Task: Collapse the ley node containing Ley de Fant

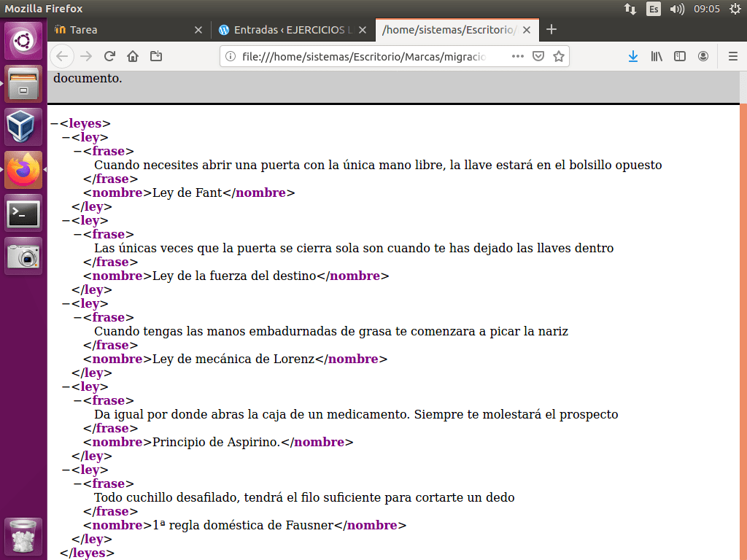Action: coord(66,138)
